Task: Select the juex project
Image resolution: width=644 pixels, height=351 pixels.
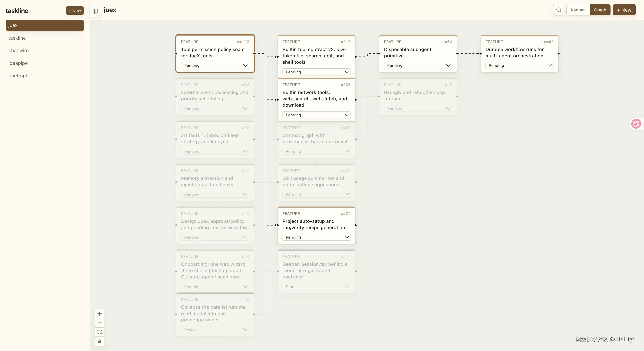Action: tap(45, 25)
